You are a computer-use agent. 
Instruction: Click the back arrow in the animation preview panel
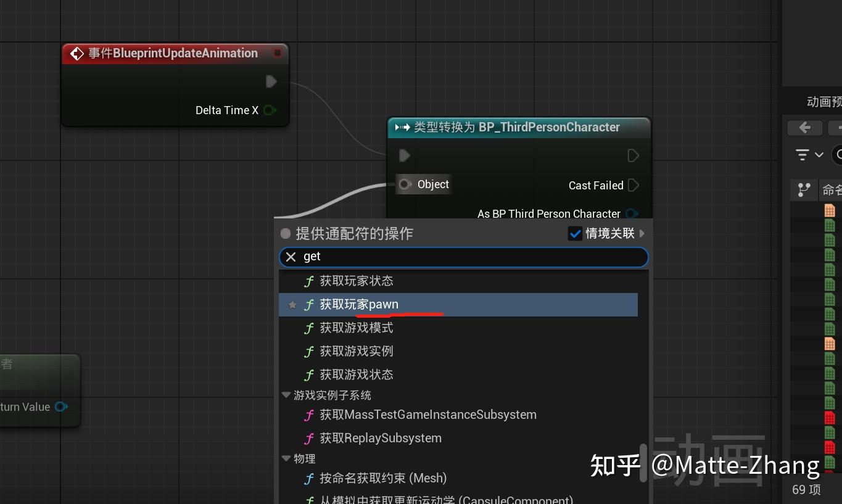tap(804, 128)
